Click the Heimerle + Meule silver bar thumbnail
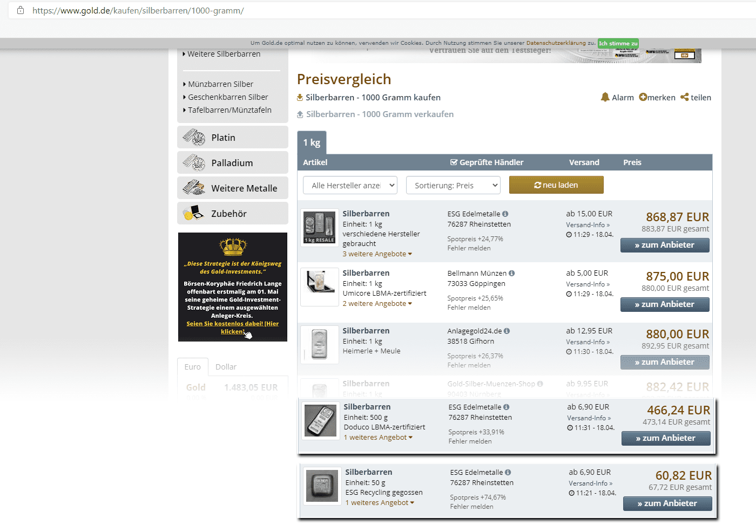This screenshot has height=532, width=756. pos(319,344)
